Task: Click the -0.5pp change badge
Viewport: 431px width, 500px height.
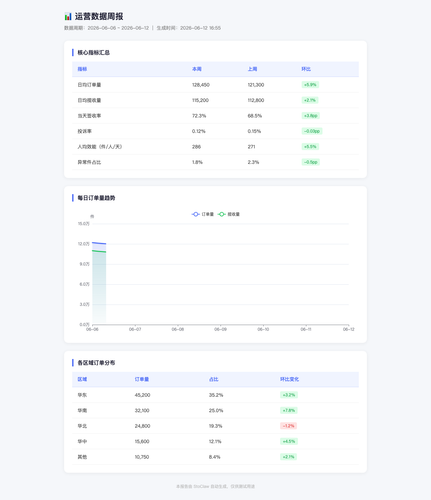Action: tap(311, 162)
